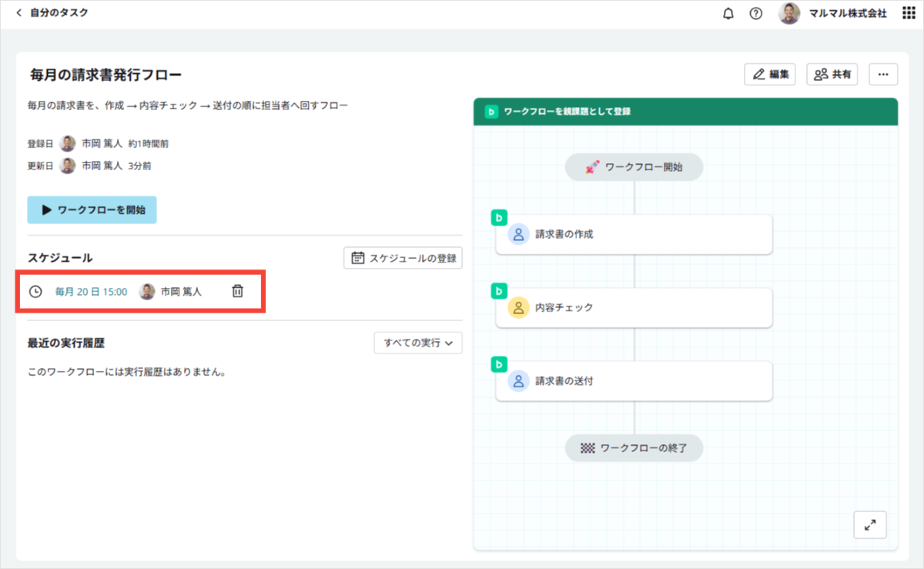924x569 pixels.
Task: Click the ワークフローの終了 end node
Action: tap(634, 447)
